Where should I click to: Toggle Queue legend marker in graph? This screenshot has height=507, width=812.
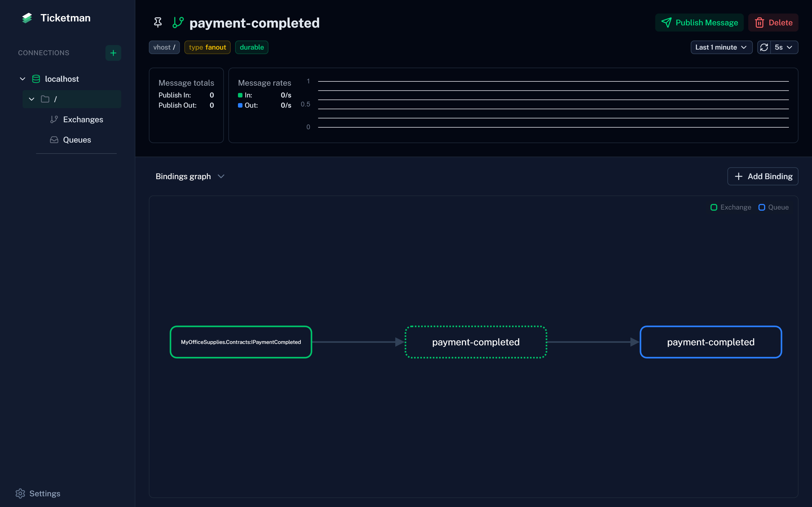(x=762, y=207)
